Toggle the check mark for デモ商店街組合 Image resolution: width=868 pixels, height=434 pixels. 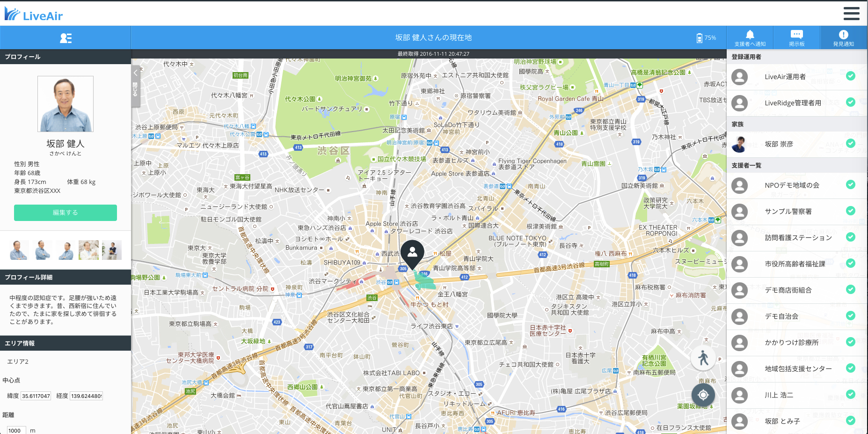click(x=851, y=289)
